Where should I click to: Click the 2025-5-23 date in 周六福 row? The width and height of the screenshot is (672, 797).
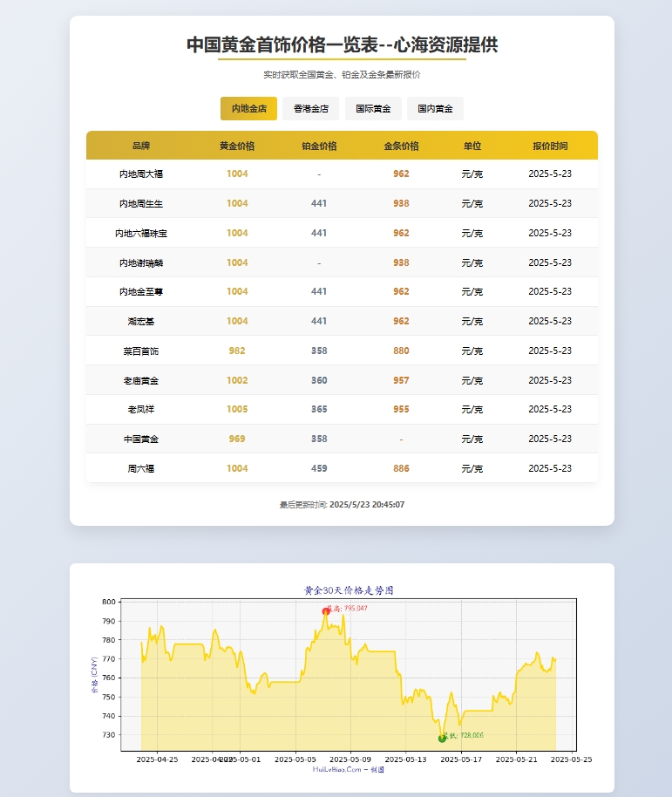(550, 468)
